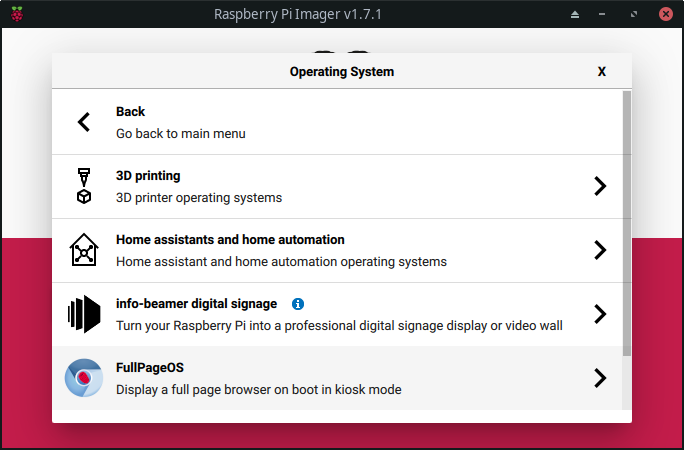Click the 3D printer nozzle icon
The height and width of the screenshot is (450, 684).
(84, 186)
